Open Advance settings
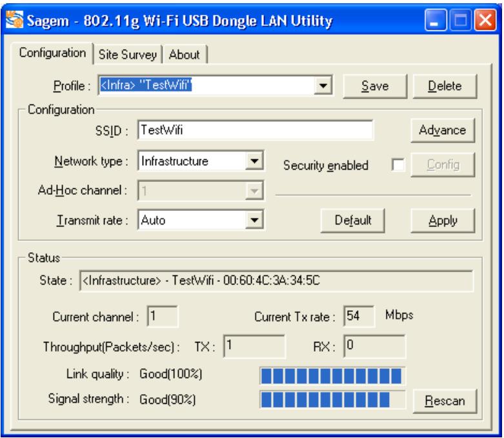This screenshot has width=504, height=438. pyautogui.click(x=442, y=130)
